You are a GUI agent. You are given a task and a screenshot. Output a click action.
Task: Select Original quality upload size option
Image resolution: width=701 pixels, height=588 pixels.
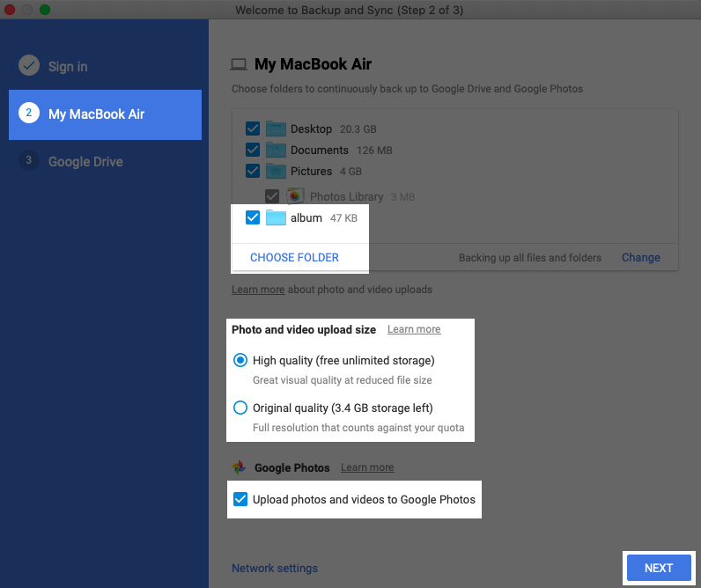240,408
